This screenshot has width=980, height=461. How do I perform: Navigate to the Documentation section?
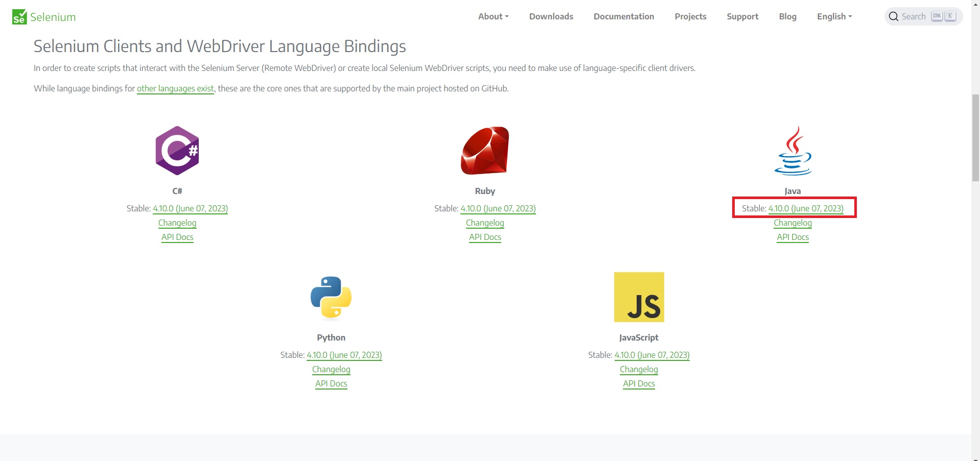(x=623, y=16)
